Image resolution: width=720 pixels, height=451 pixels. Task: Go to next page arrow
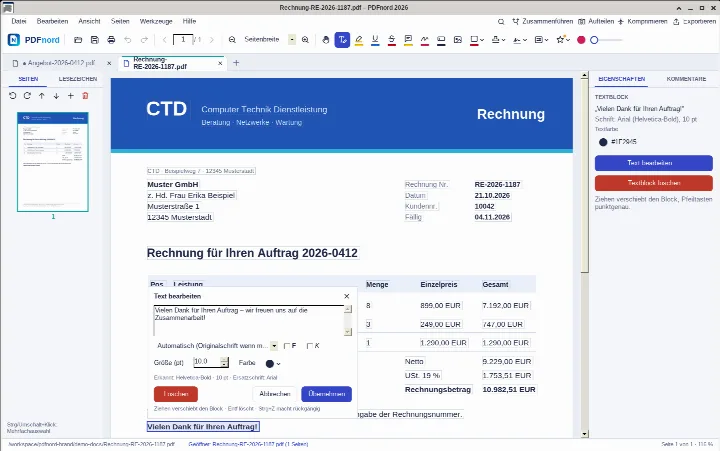tap(212, 40)
